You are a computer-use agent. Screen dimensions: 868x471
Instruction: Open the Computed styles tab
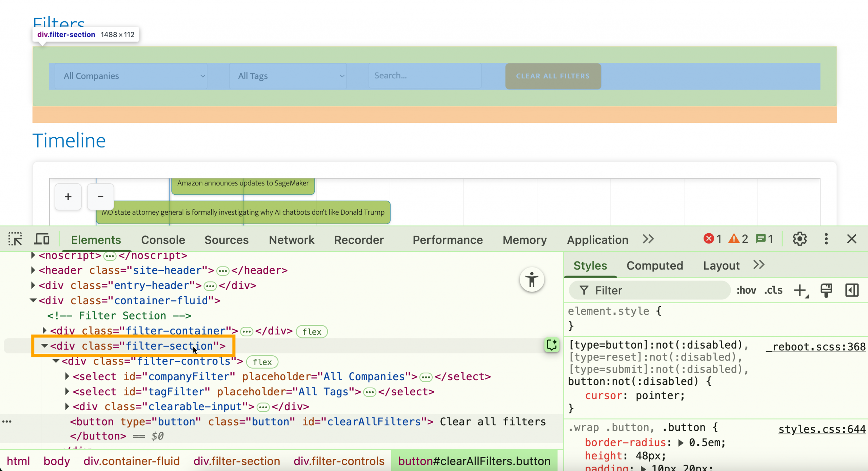654,266
